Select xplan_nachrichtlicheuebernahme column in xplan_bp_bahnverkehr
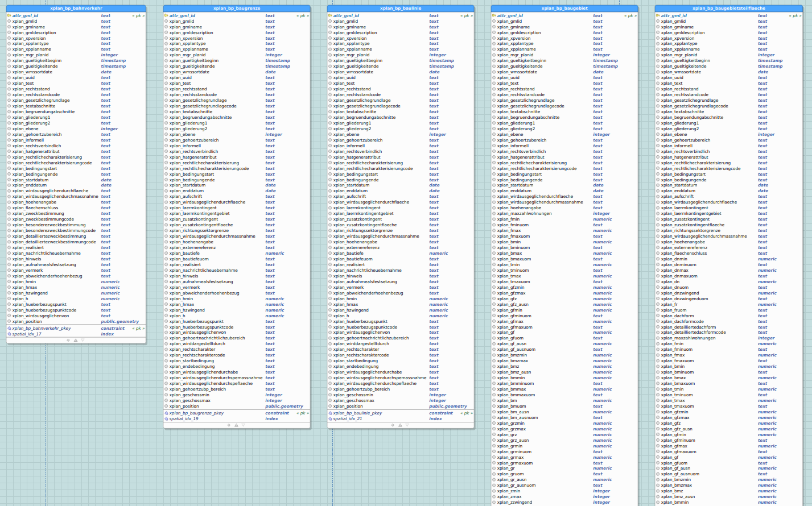812x506 pixels. pos(76,254)
